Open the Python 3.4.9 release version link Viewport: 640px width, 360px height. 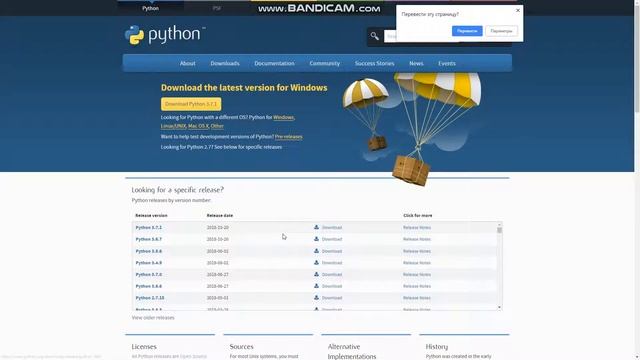point(149,263)
